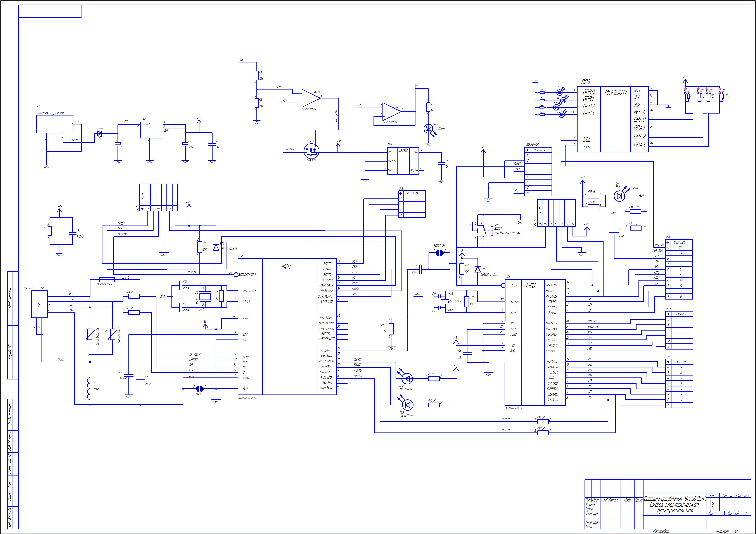Image resolution: width=756 pixels, height=534 pixels.
Task: Click the Z1 varistor symbol
Action: pos(90,334)
